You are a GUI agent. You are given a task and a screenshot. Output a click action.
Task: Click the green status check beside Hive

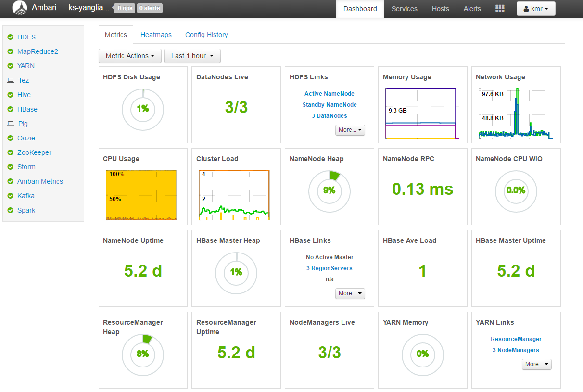coord(11,95)
